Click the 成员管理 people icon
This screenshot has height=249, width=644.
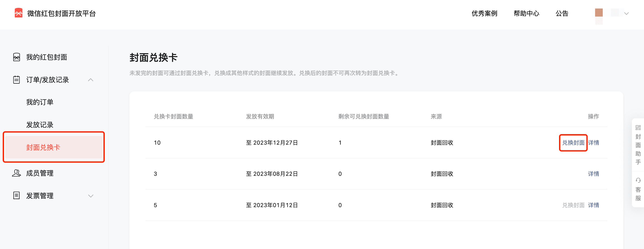pos(17,173)
